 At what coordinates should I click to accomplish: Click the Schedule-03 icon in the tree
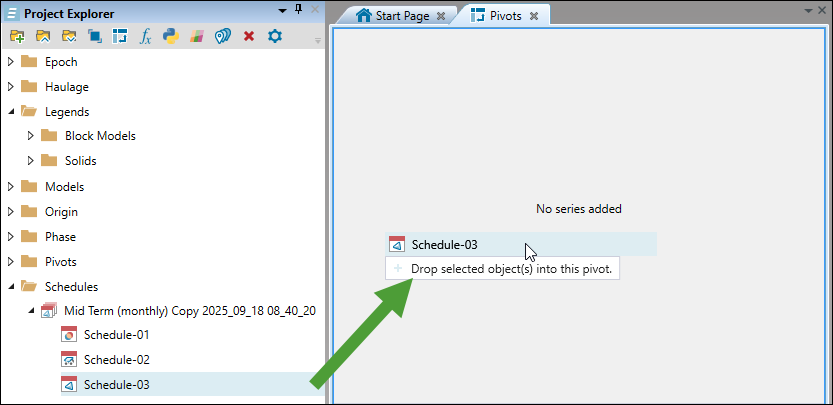[69, 384]
